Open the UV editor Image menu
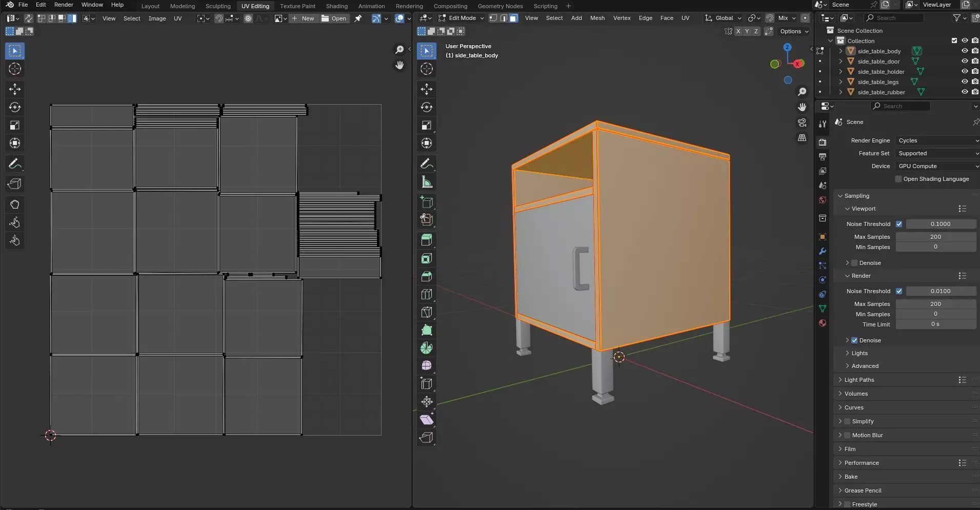The image size is (980, 510). click(157, 18)
